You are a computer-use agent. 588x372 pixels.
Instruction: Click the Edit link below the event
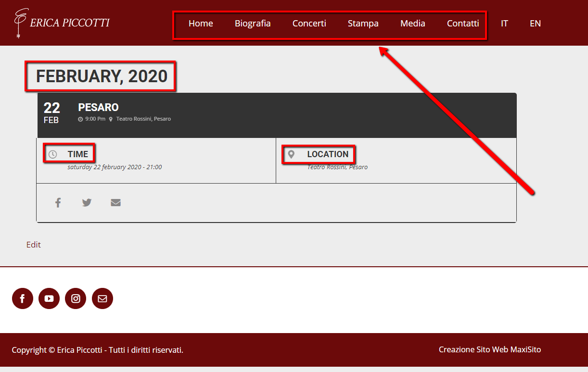point(34,245)
